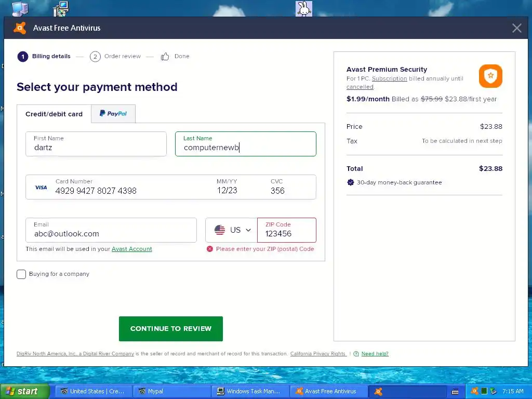Open the DigRiv North America company link

(75, 353)
